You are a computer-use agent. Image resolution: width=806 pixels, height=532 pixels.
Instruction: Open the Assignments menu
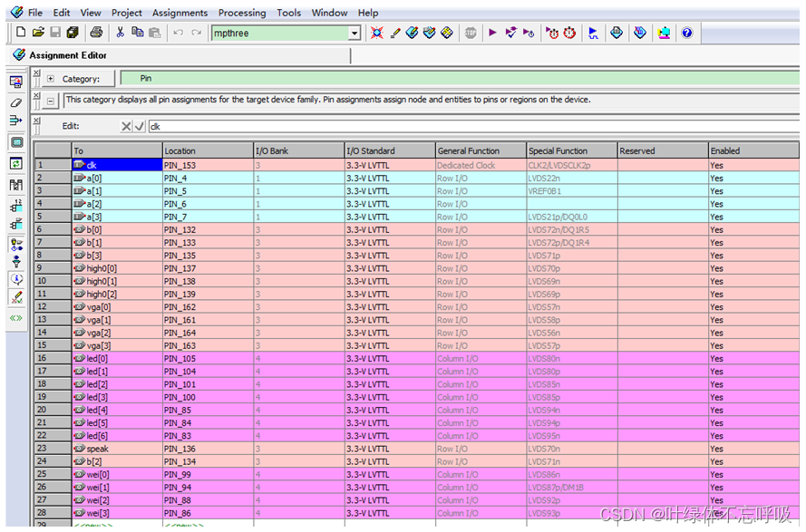tap(180, 13)
